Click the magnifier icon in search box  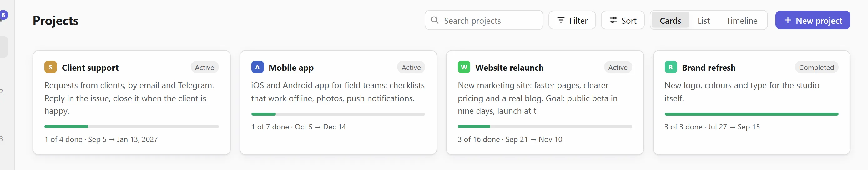tap(435, 20)
